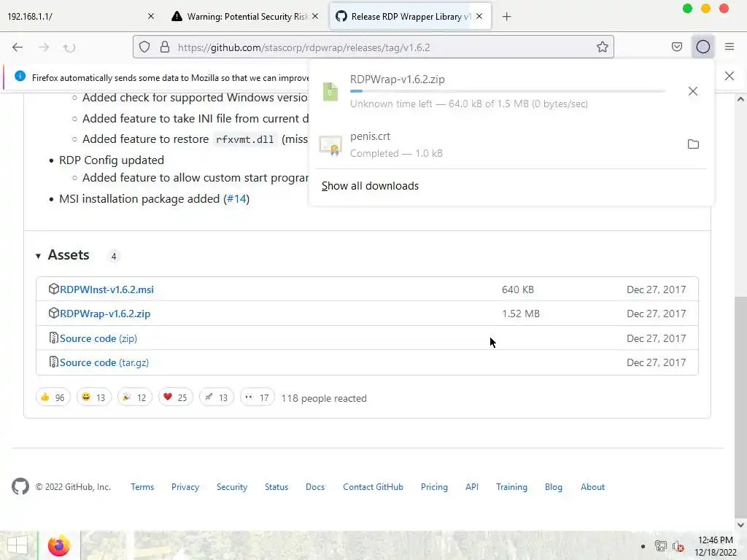Close the 192.168.1.1 tab
Screen dimensions: 747x560
pos(151,16)
